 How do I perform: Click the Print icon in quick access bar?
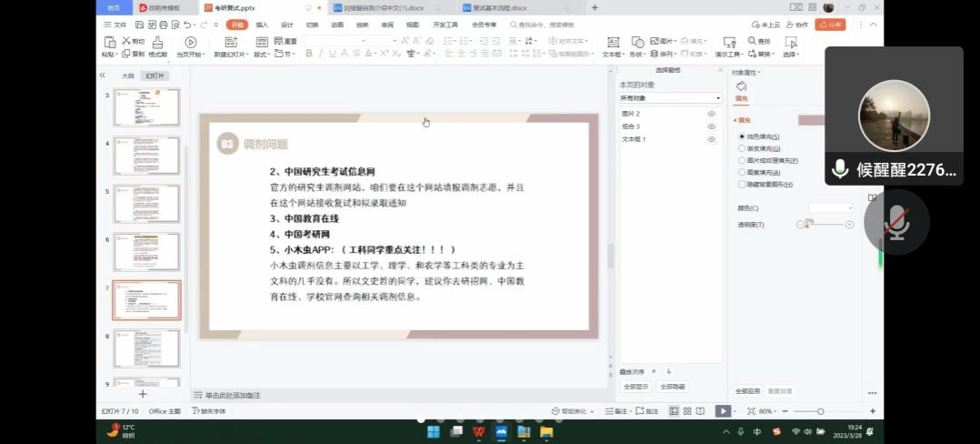pos(163,25)
